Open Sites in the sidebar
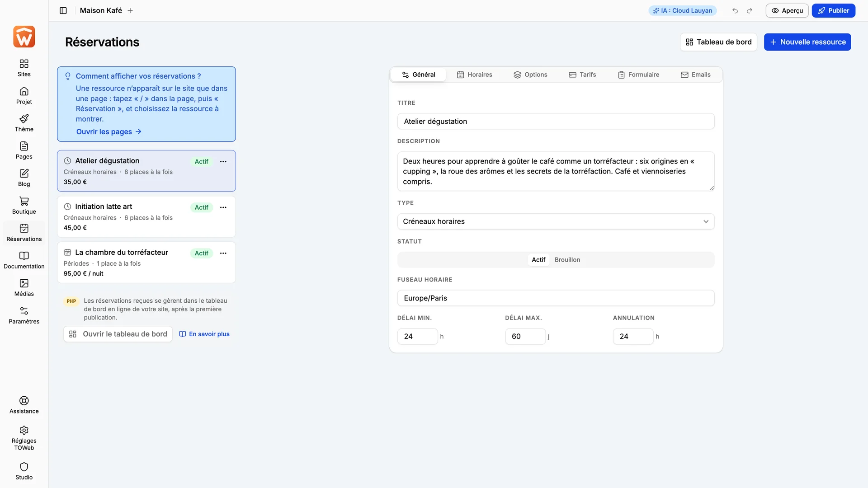 24,68
